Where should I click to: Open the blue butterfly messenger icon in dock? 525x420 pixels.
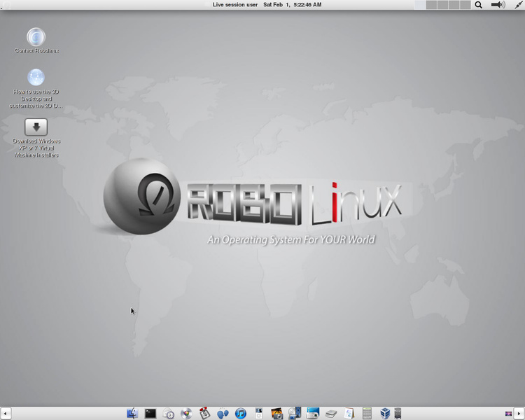(223, 414)
